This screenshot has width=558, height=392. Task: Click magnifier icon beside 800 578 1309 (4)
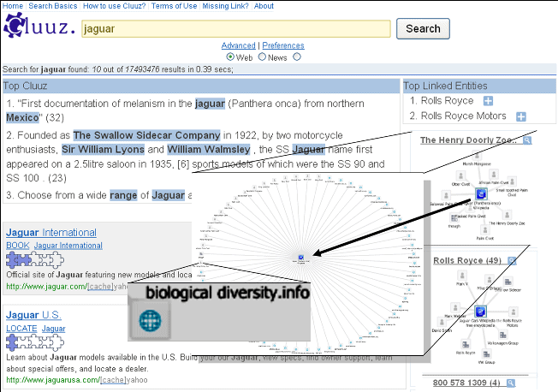pos(512,383)
